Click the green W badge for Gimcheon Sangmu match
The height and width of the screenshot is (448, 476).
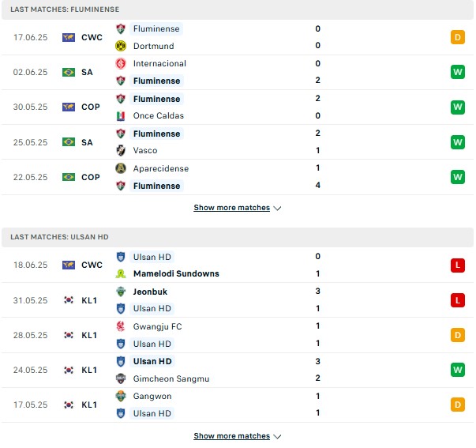[458, 370]
